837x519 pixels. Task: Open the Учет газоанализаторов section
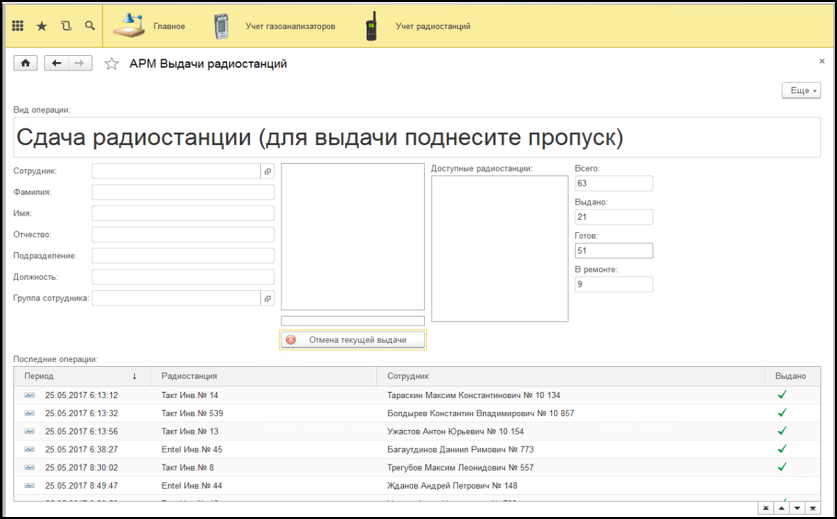pos(290,26)
